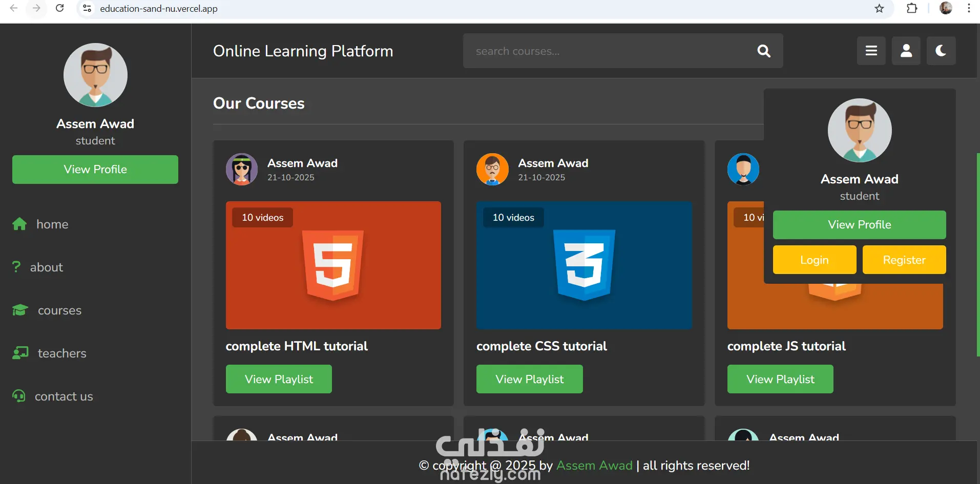Image resolution: width=980 pixels, height=484 pixels.
Task: Click the teachers chalkboard icon
Action: tap(20, 353)
